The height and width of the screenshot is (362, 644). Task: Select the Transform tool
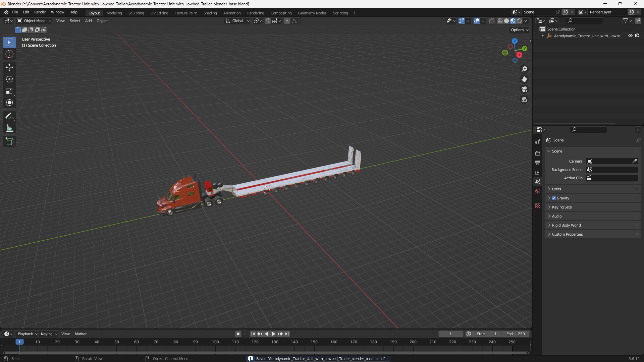coord(9,103)
